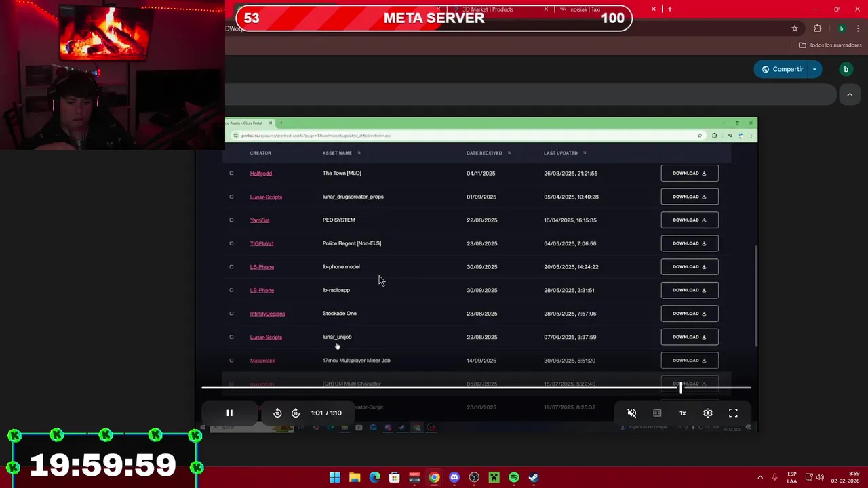Open video player settings gear
The width and height of the screenshot is (868, 488).
[708, 413]
